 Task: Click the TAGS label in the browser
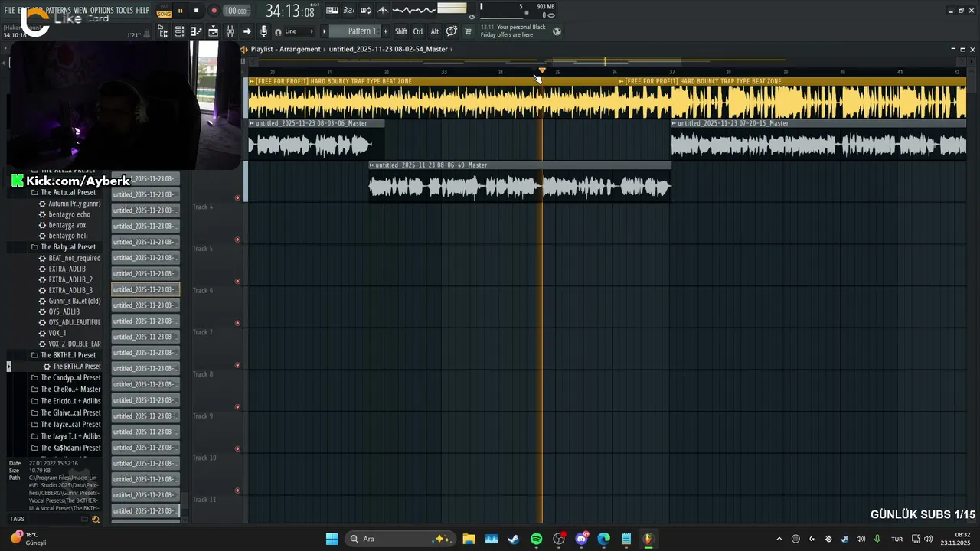tap(17, 519)
